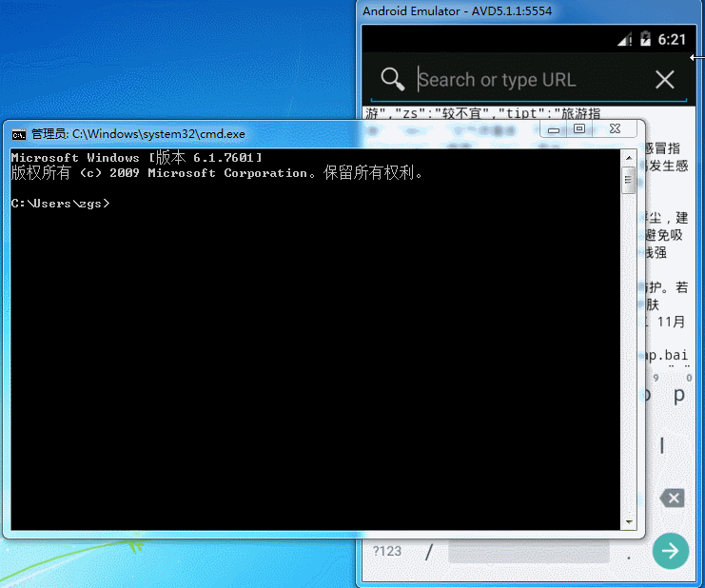The width and height of the screenshot is (705, 588).
Task: Click the search magnifier icon in emulator browser
Action: (x=393, y=80)
